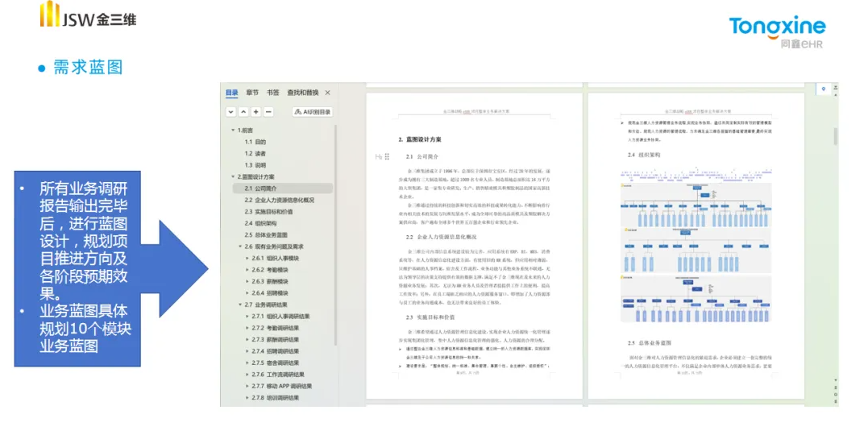Open the 查找和替换 tab
The height and width of the screenshot is (435, 868).
click(x=303, y=93)
